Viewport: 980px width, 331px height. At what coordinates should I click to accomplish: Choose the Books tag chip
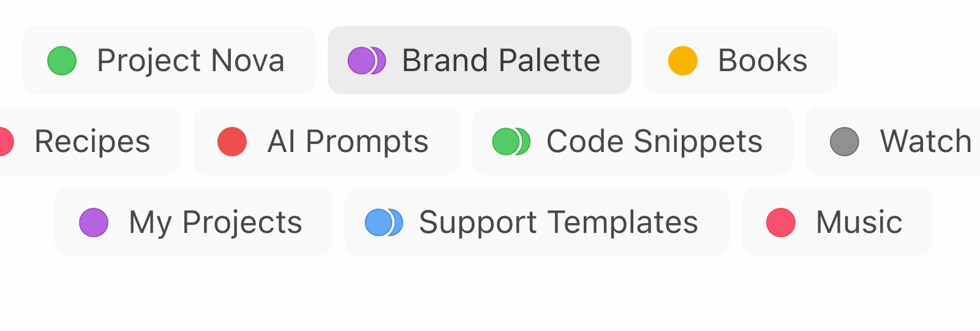(x=741, y=60)
